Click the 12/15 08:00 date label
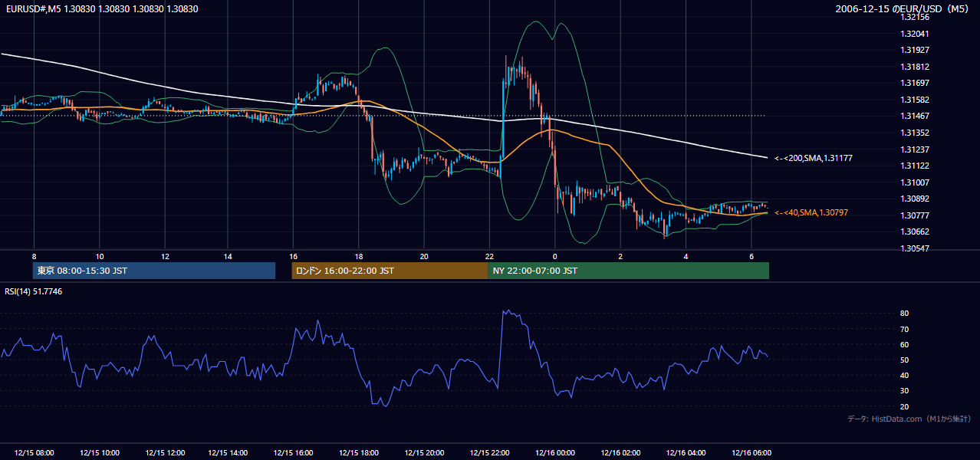This screenshot has height=460, width=980. [x=34, y=452]
